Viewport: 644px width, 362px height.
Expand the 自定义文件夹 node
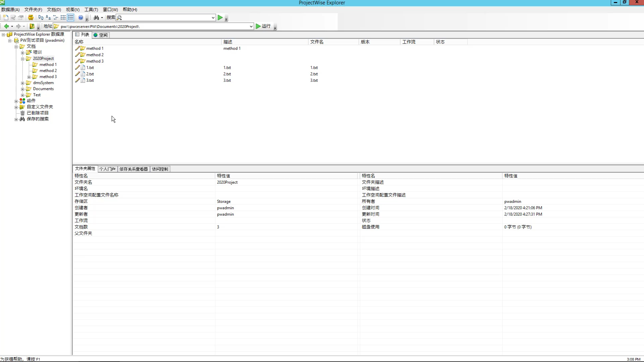coord(16,107)
